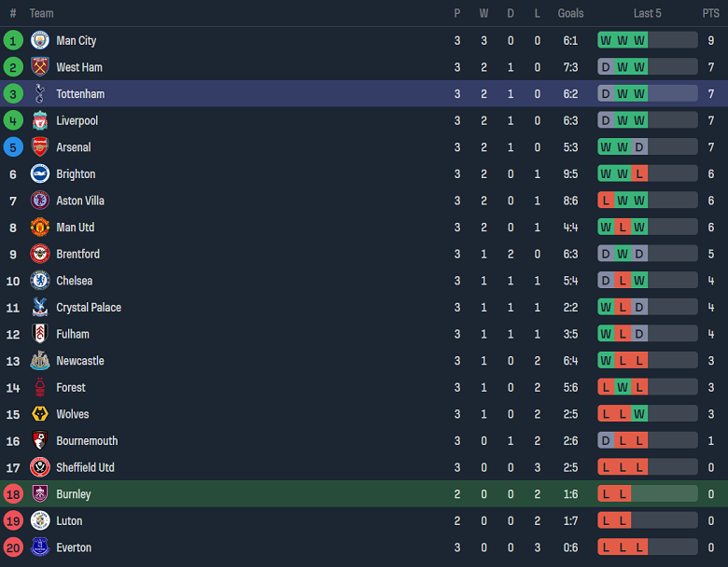Open the Tottenham team link
The height and width of the screenshot is (567, 728).
click(x=80, y=94)
